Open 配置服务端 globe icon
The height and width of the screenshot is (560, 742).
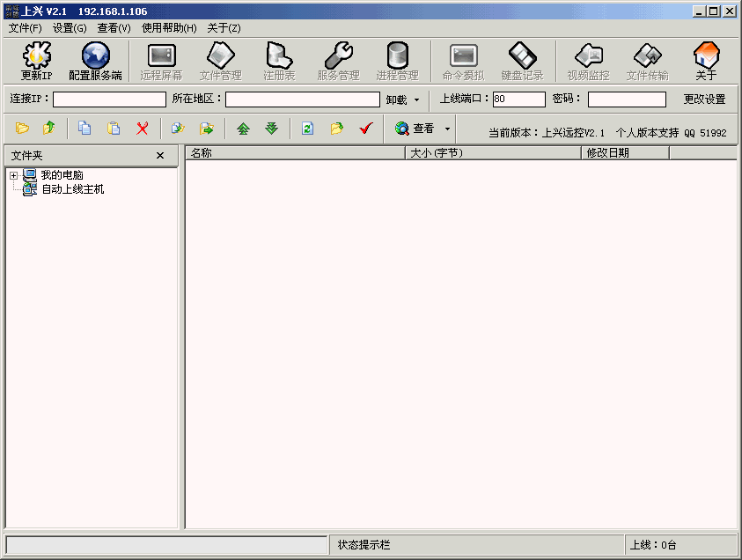95,56
